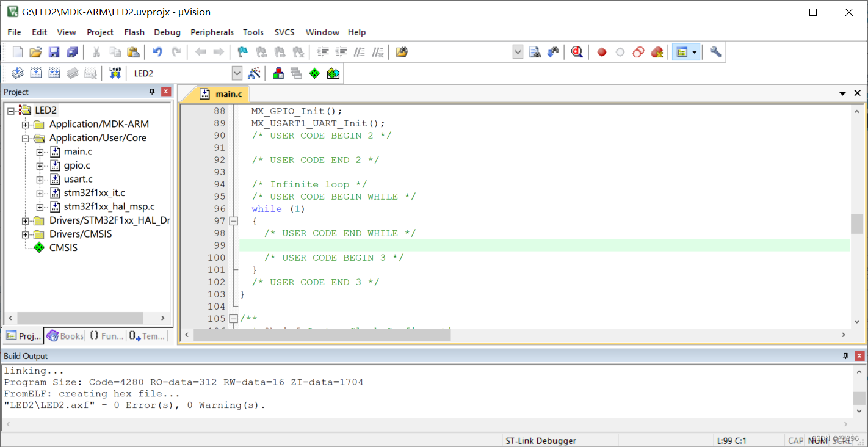Open Configuration with the wrench icon

[715, 53]
